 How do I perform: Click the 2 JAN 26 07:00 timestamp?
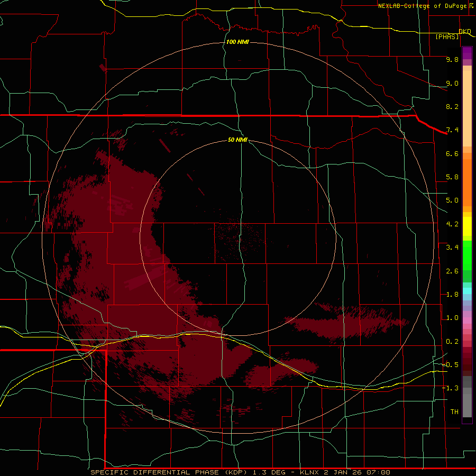(x=357, y=472)
